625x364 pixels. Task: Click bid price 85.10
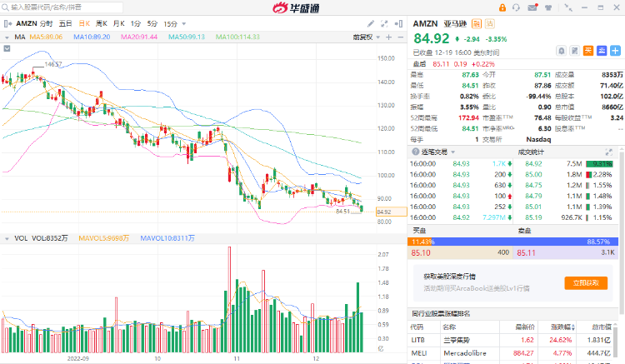(x=421, y=252)
